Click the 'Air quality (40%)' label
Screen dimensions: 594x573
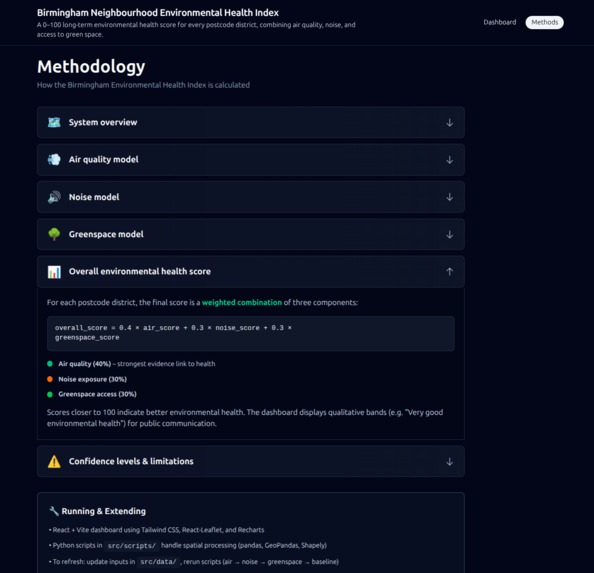click(84, 364)
